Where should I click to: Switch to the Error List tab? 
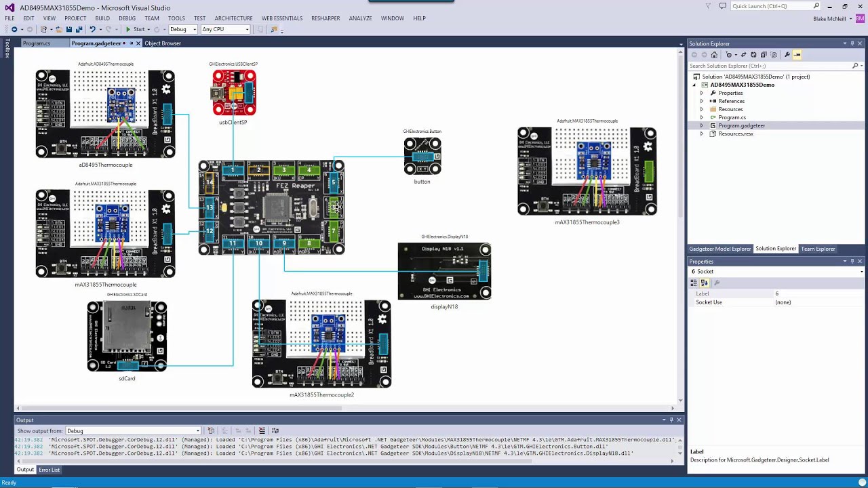(49, 470)
